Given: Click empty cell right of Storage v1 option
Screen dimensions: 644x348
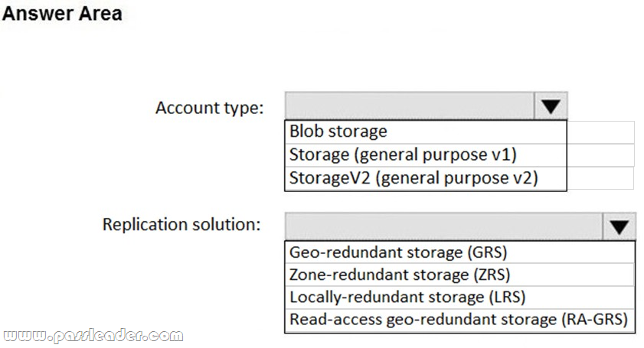Looking at the screenshot, I should point(600,154).
